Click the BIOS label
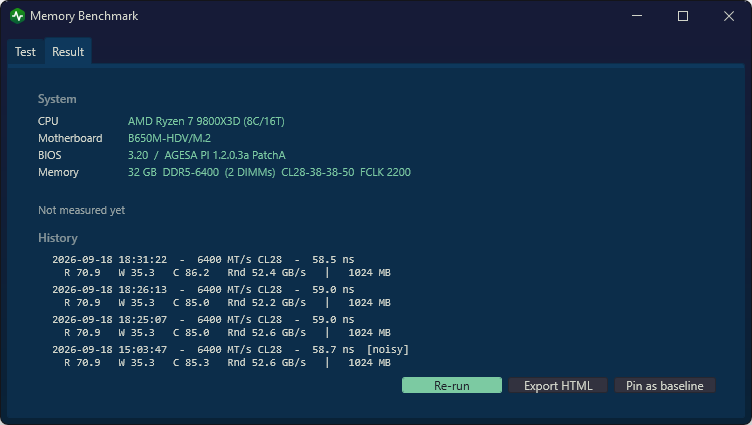 point(49,155)
